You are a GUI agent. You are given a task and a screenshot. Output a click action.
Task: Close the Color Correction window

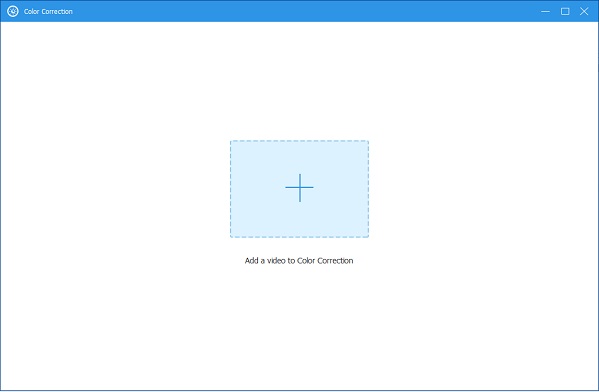coord(584,11)
